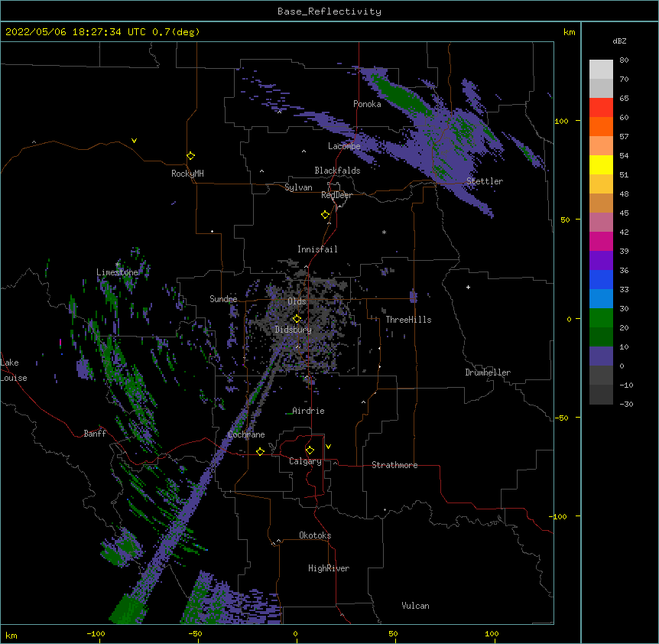Click the blue 36 dBZ legend swatch
The image size is (659, 644).
click(x=601, y=279)
